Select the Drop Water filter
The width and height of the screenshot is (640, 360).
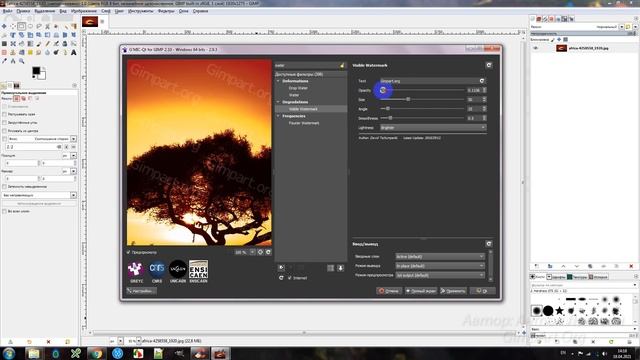pyautogui.click(x=298, y=88)
